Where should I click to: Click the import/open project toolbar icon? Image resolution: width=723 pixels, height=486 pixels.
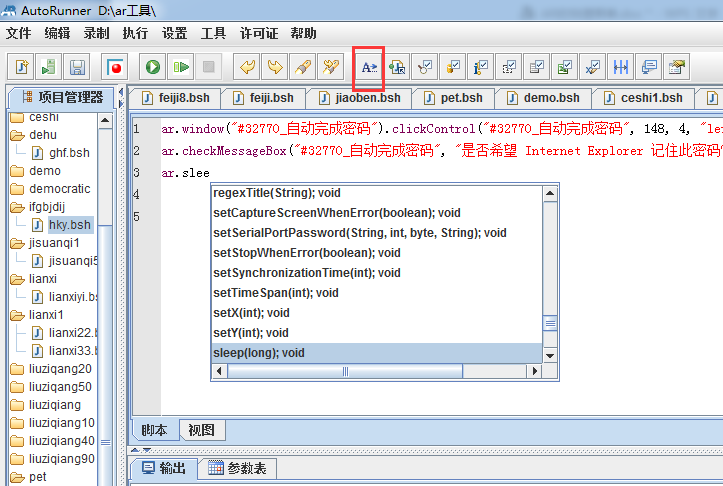click(49, 67)
